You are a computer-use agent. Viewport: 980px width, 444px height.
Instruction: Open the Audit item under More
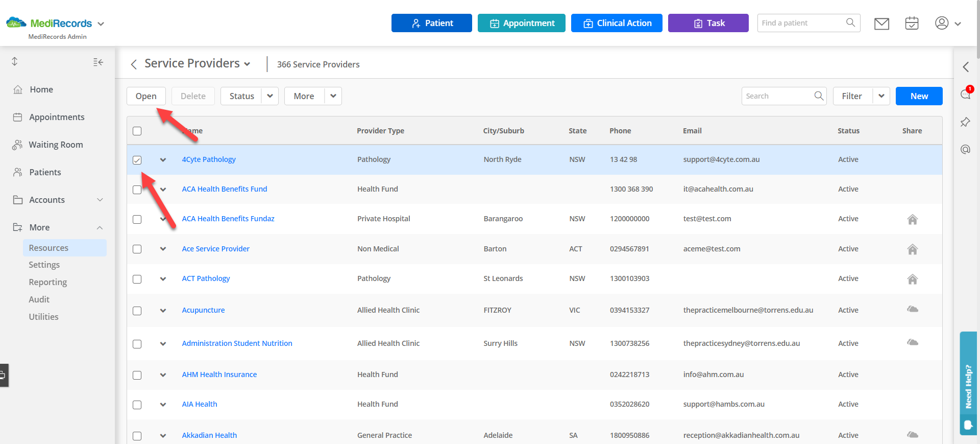click(39, 299)
